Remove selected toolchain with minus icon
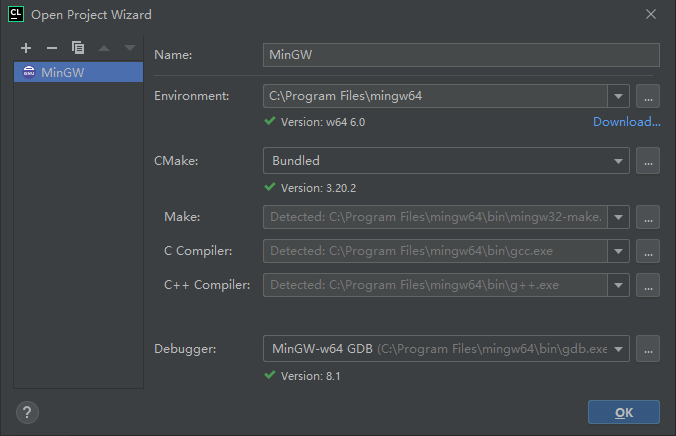Viewport: 676px width, 436px height. (52, 48)
